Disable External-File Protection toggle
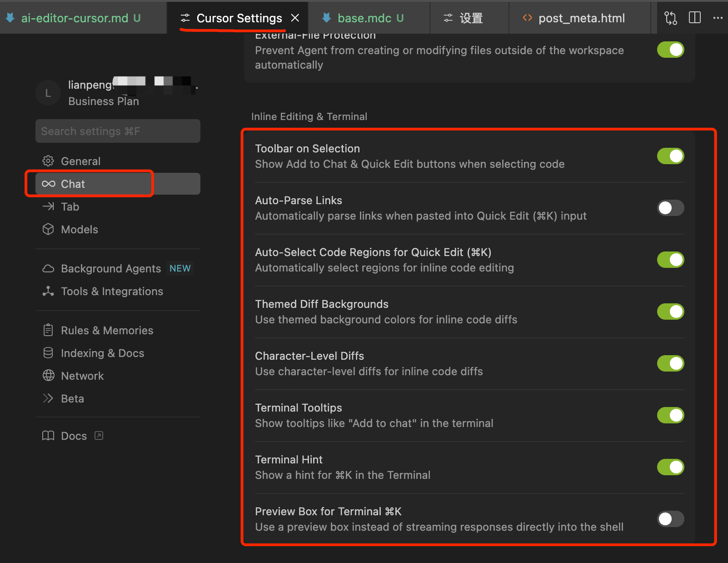 click(x=671, y=50)
